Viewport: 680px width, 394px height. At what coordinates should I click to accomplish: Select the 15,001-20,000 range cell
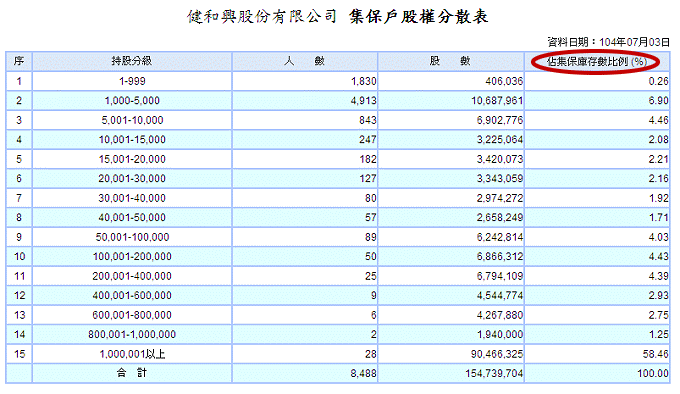(x=132, y=159)
